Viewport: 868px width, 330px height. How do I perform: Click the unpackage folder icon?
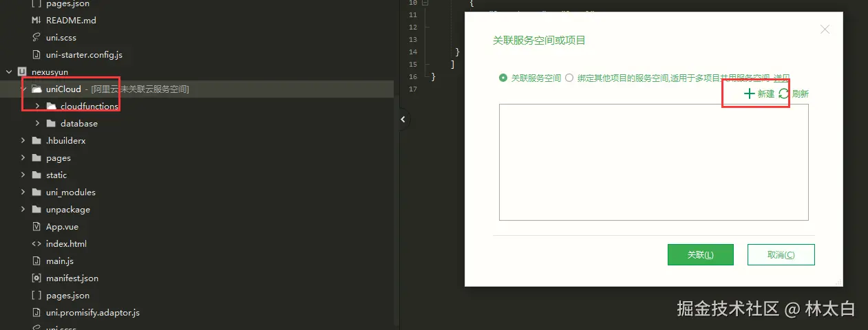point(36,209)
